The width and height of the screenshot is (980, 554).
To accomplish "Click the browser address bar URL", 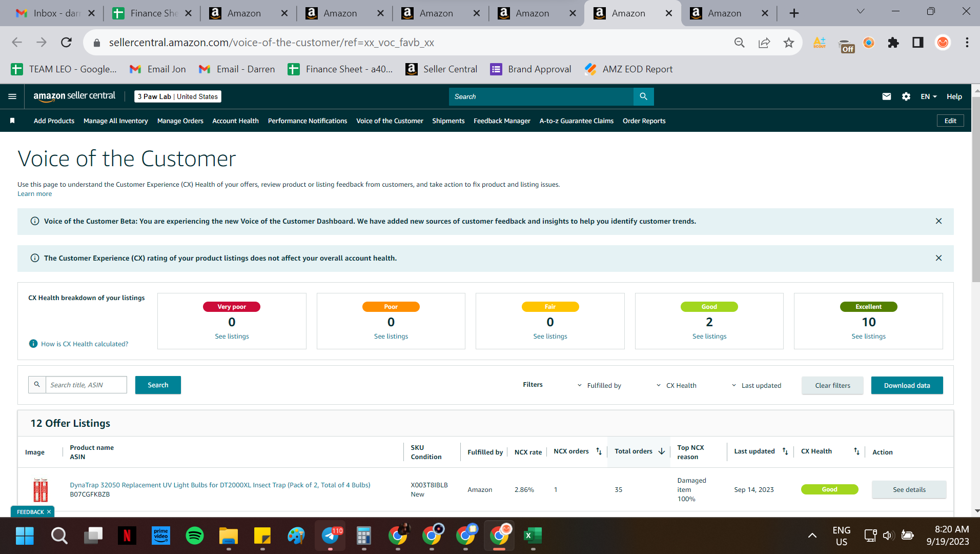I will tap(272, 43).
